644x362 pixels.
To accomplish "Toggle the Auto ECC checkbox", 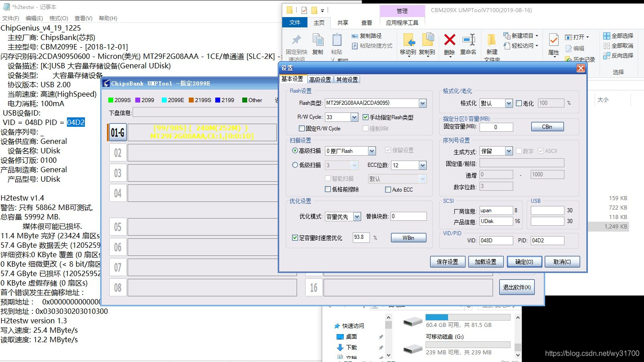I will click(x=388, y=190).
